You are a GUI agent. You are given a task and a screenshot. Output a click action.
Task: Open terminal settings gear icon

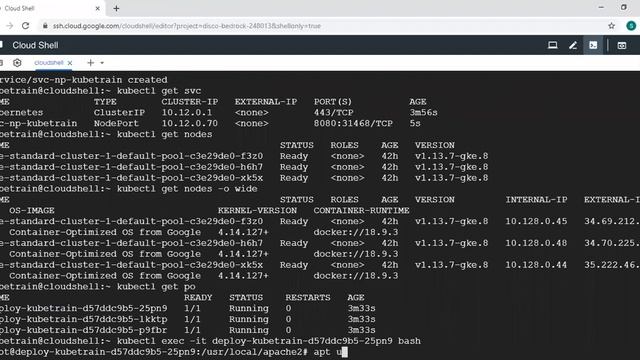17,63
